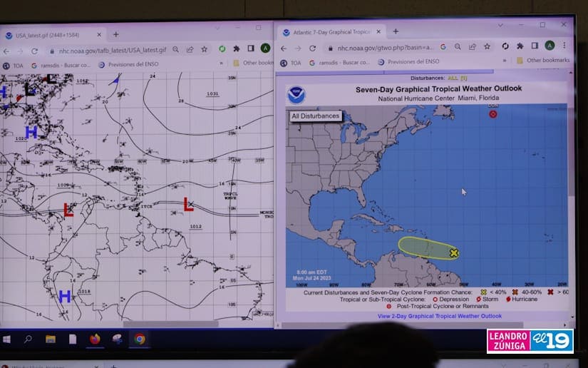Circular extension icon in right browser toolbar
Image resolution: width=588 pixels, height=368 pixels.
pos(505,46)
